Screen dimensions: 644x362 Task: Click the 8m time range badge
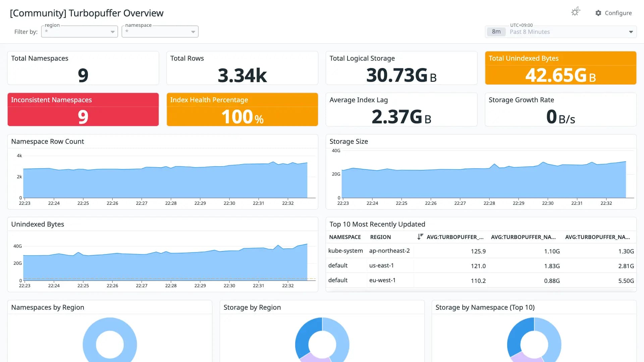[496, 32]
